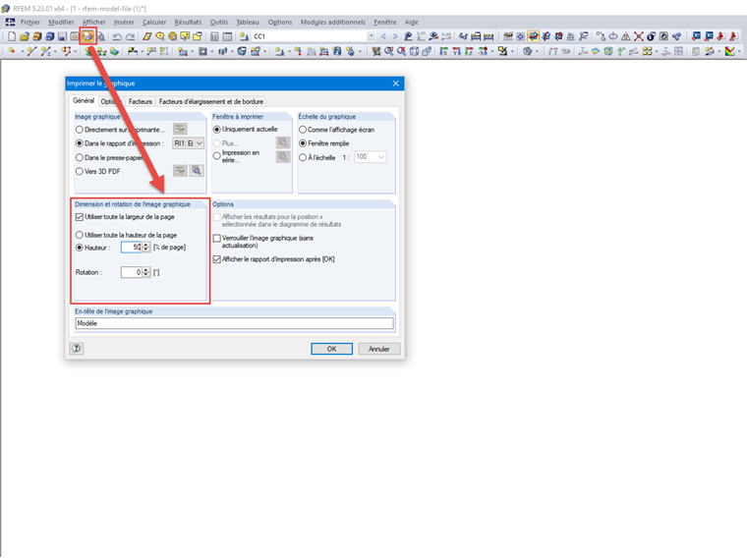747x560 pixels.
Task: Open the Fichier menu
Action: point(30,22)
